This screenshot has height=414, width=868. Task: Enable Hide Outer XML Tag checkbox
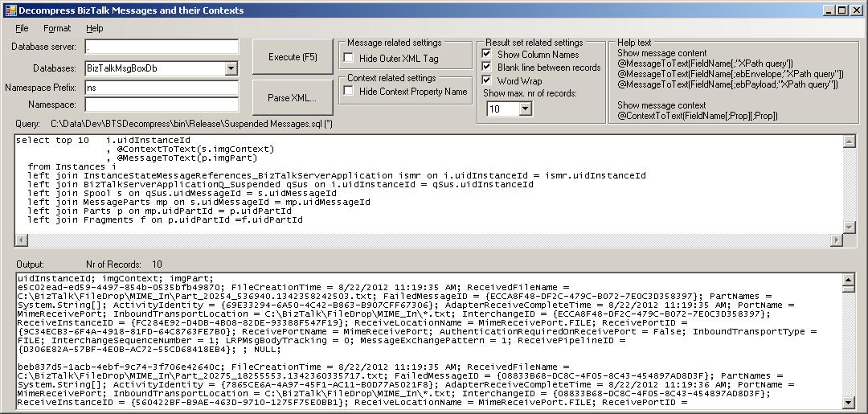point(348,58)
